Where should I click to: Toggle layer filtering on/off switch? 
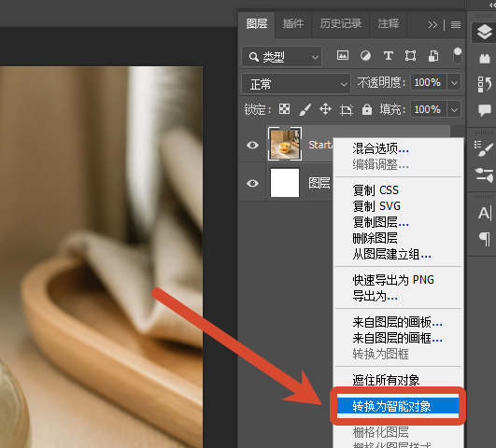point(458,56)
